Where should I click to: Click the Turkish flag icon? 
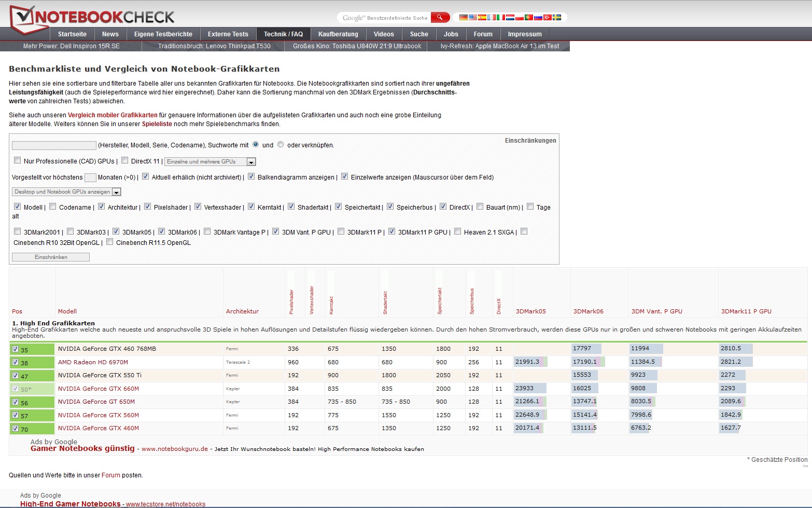coord(548,17)
